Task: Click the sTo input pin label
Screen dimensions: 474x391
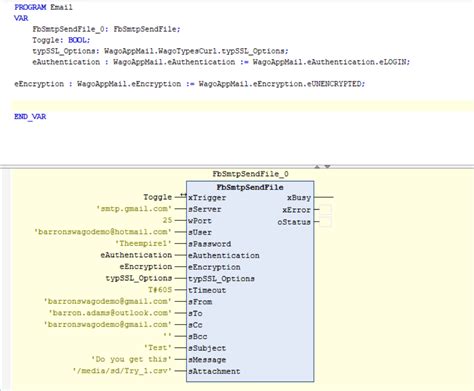Action: [195, 313]
